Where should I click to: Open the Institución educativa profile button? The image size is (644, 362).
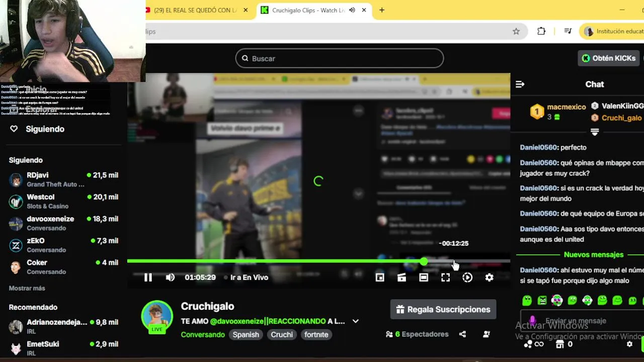point(612,31)
